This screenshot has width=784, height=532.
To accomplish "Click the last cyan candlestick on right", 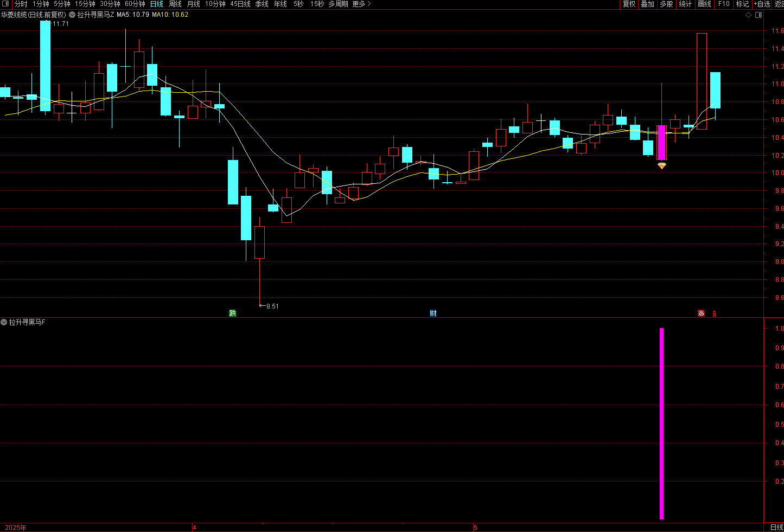I will (715, 90).
